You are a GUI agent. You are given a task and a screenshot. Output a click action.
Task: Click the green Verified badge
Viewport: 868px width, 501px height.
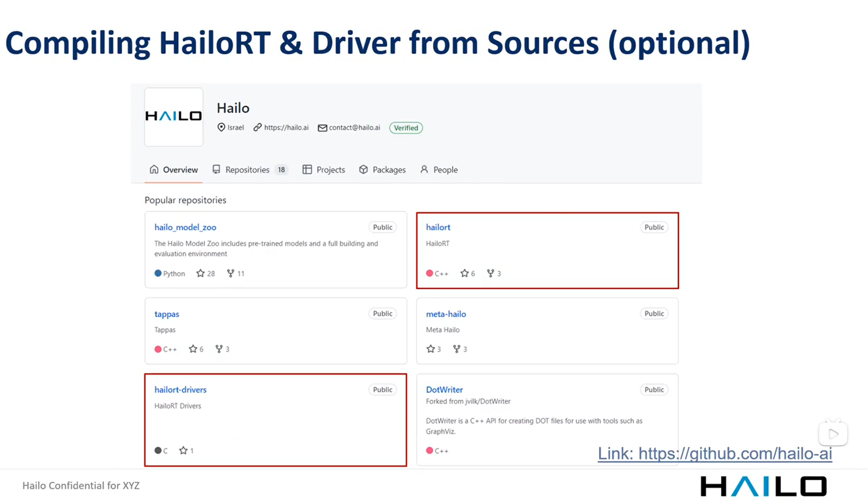tap(406, 128)
